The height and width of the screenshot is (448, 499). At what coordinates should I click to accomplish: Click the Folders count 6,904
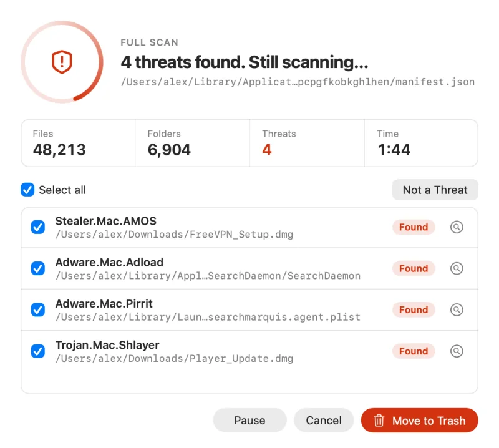point(169,150)
